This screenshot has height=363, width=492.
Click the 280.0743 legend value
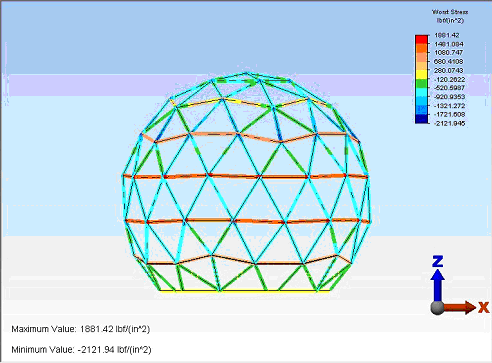449,70
